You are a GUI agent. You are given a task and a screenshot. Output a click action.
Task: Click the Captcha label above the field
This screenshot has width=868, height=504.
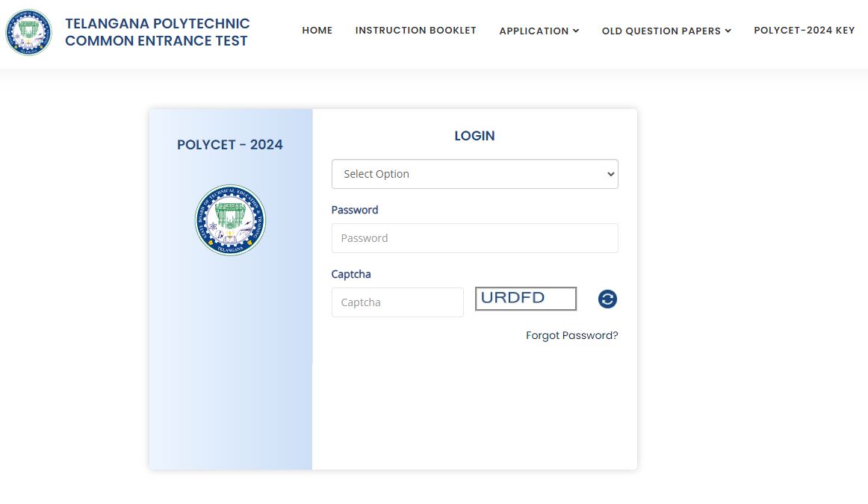351,274
